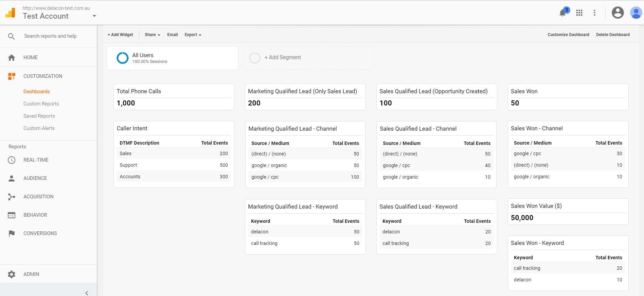Expand the Test Account selector dropdown
Image resolution: width=644 pixels, height=296 pixels.
click(94, 16)
